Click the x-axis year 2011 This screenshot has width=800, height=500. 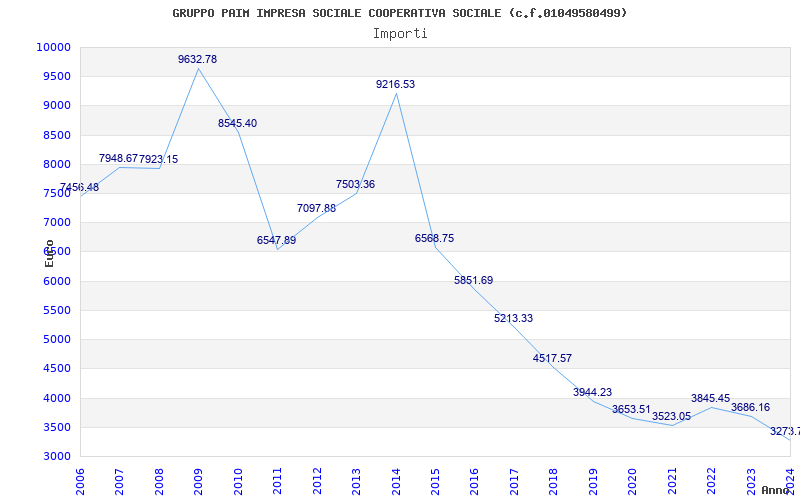click(278, 481)
